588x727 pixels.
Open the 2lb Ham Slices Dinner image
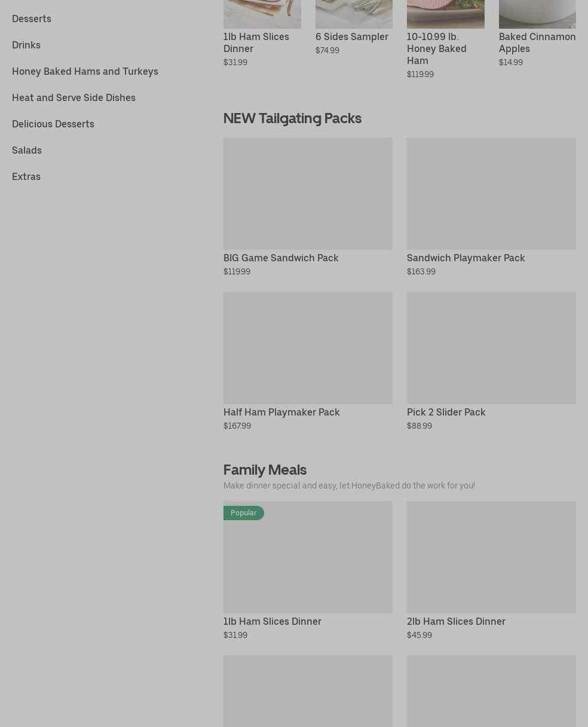(x=491, y=557)
